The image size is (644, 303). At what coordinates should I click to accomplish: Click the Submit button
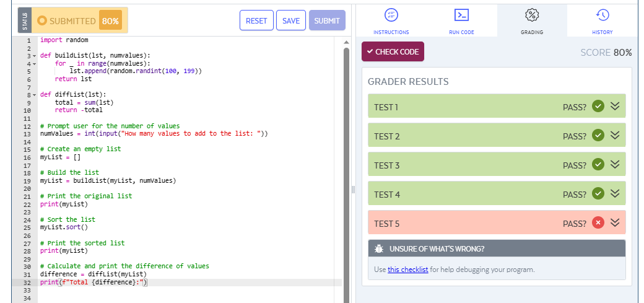tap(327, 20)
